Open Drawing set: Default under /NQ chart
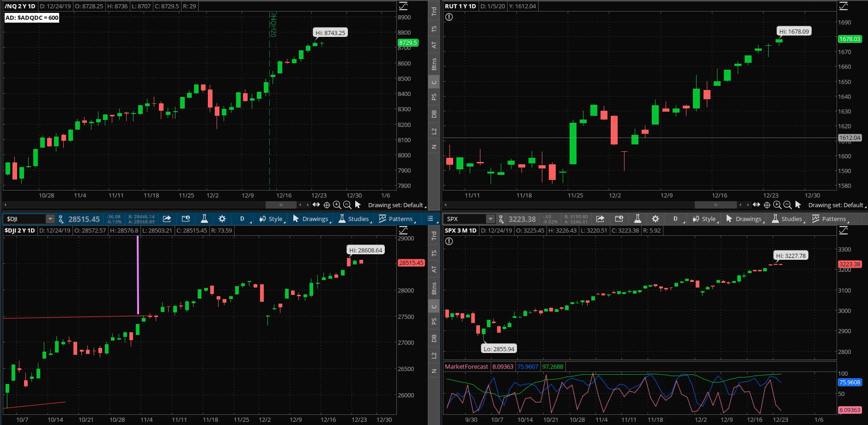The image size is (868, 425). coord(397,205)
